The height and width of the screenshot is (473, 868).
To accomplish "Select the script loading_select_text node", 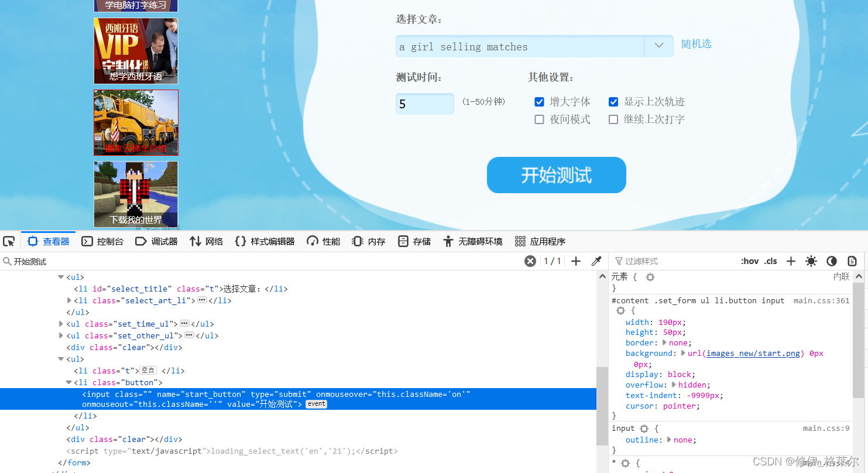I will click(232, 451).
